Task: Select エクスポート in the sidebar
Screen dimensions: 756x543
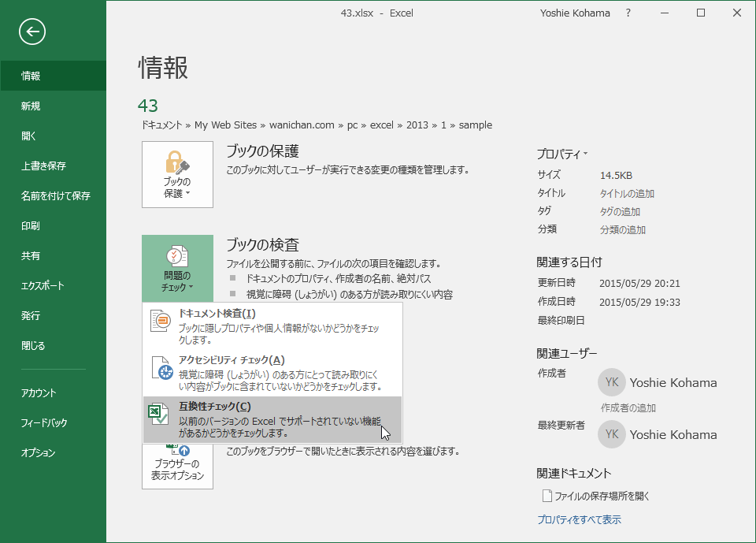Action: 53,285
